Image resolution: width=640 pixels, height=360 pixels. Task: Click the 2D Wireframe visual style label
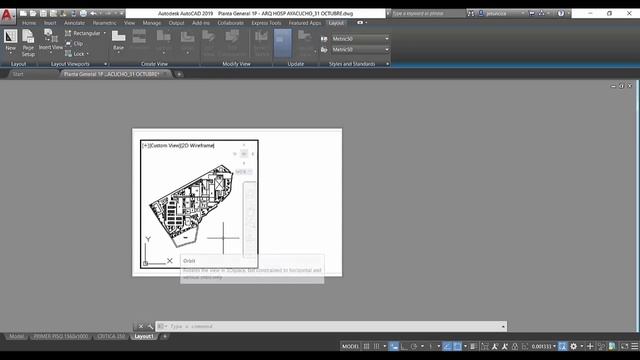tap(198, 145)
